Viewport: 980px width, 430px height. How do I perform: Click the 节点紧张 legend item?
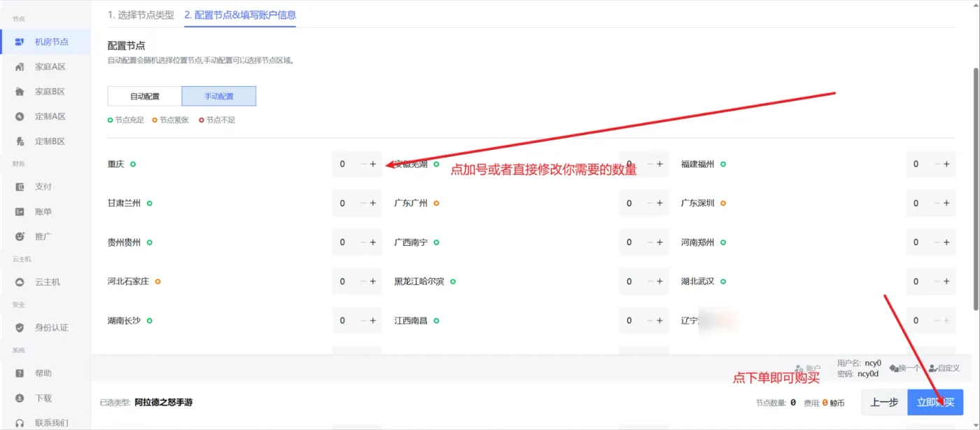[170, 120]
